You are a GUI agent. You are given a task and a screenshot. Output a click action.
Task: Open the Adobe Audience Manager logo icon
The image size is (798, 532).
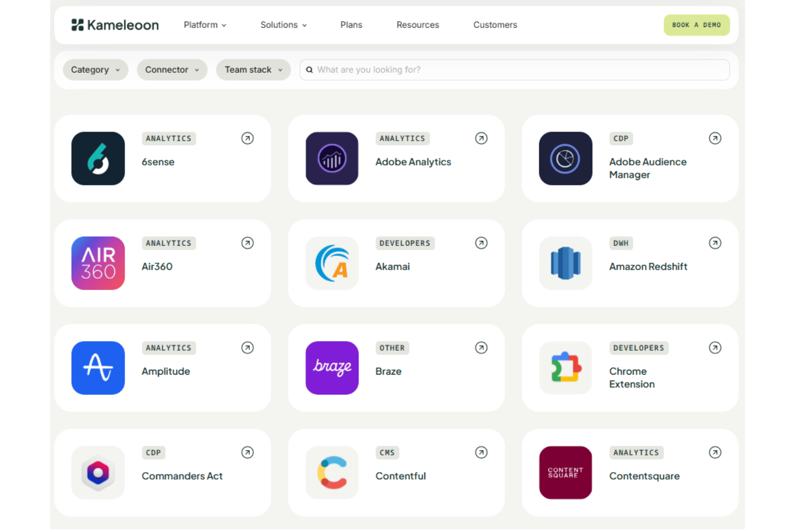pos(566,158)
